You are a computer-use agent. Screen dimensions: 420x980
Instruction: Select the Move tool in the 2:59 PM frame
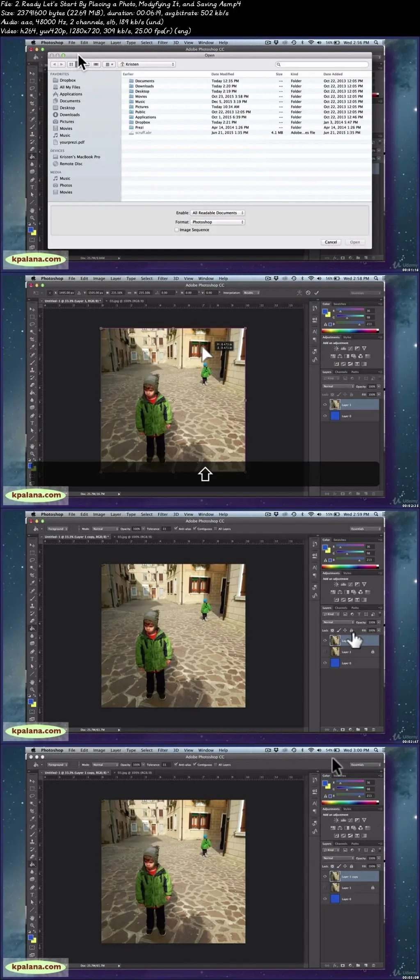(32, 545)
